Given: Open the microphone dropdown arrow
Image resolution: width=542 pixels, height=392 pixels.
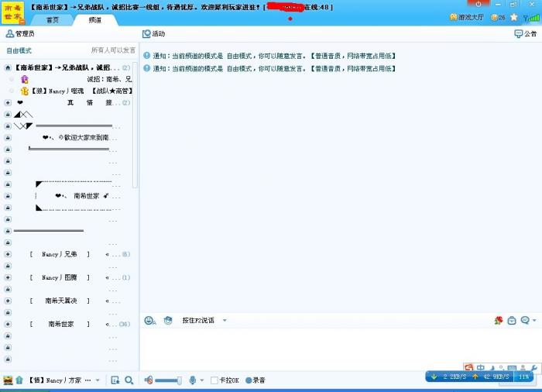Looking at the screenshot, I should (x=202, y=380).
